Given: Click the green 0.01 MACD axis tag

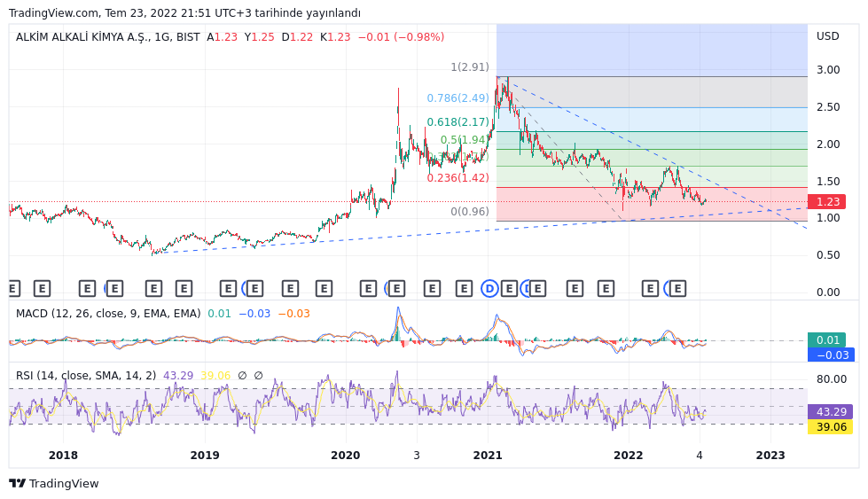Looking at the screenshot, I should click(826, 339).
